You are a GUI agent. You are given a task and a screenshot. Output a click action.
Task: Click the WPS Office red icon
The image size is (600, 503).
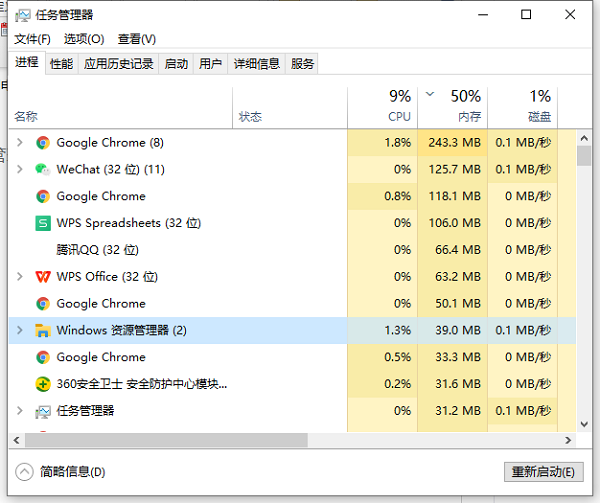(x=43, y=277)
